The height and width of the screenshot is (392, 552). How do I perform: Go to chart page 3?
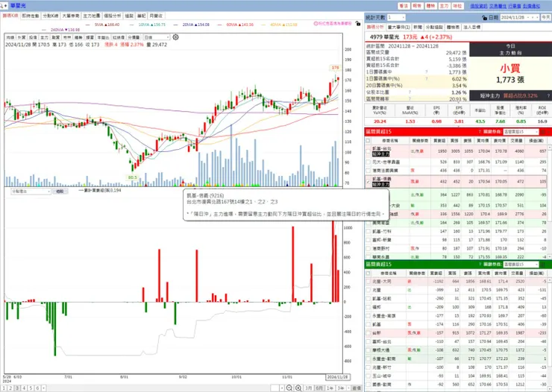pyautogui.click(x=17, y=388)
